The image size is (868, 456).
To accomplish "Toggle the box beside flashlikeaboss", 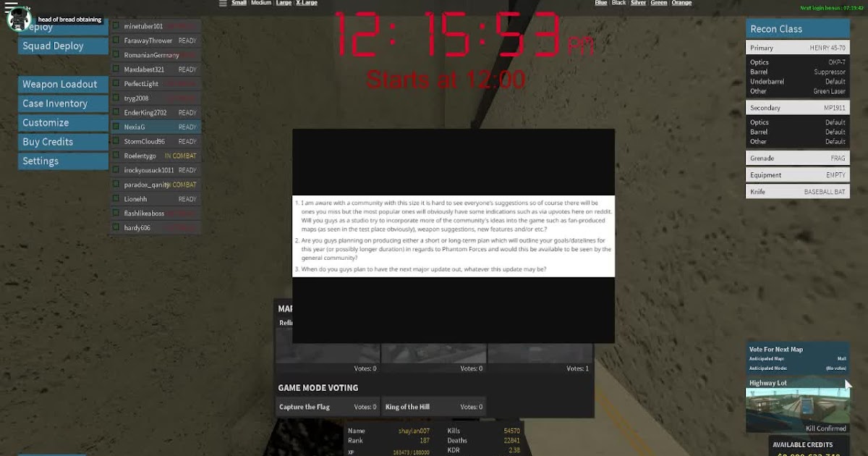I will click(x=115, y=213).
